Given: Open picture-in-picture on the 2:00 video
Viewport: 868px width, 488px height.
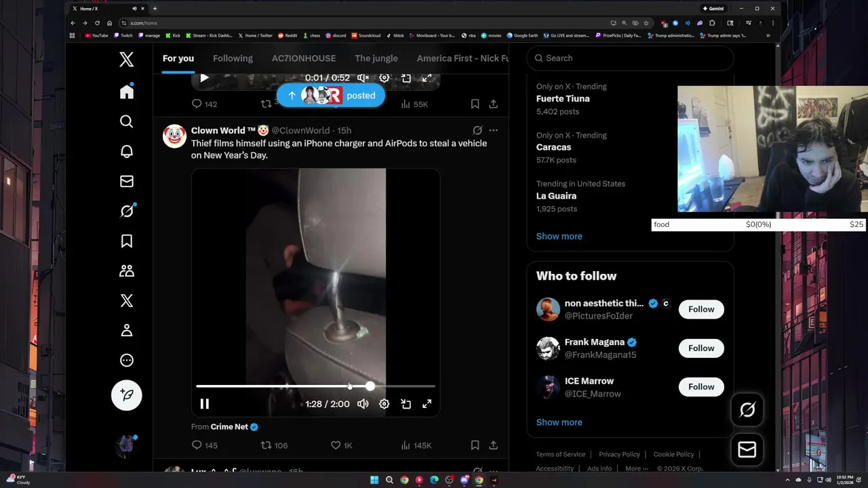Looking at the screenshot, I should [406, 404].
